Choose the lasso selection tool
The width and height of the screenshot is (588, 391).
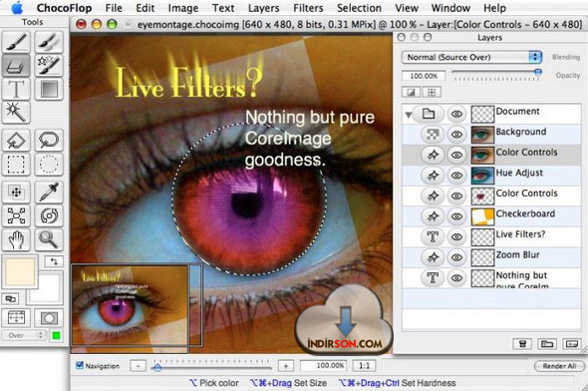point(49,140)
